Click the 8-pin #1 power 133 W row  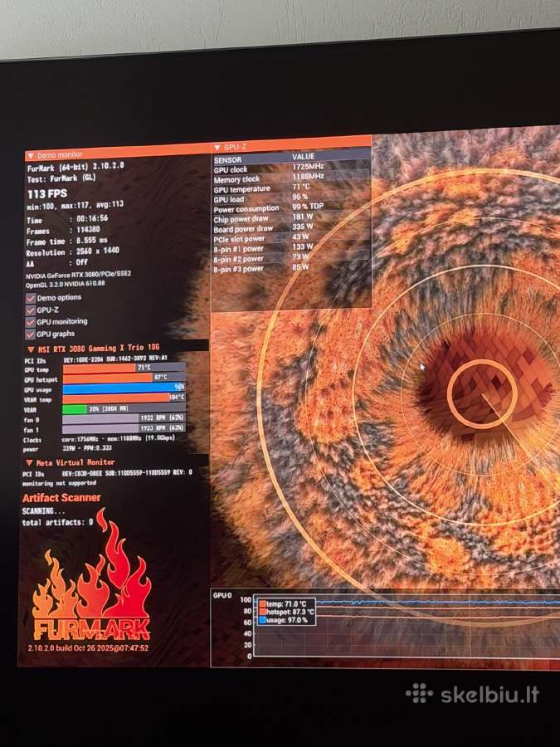click(291, 247)
